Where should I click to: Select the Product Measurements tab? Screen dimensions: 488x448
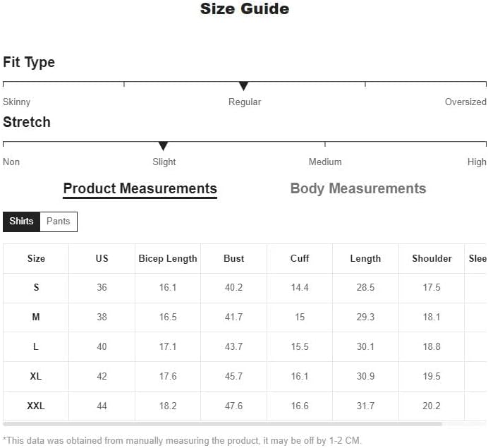[x=140, y=188]
